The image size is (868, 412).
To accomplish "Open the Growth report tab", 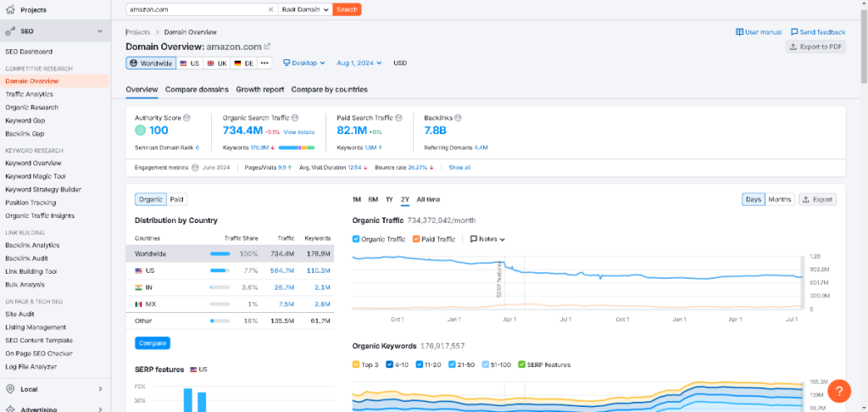I will pyautogui.click(x=259, y=89).
